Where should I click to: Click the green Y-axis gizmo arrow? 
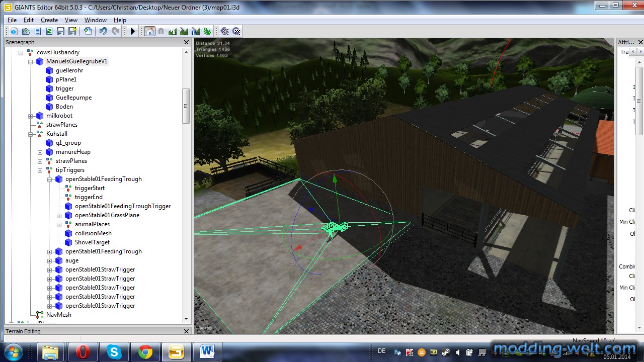point(335,178)
